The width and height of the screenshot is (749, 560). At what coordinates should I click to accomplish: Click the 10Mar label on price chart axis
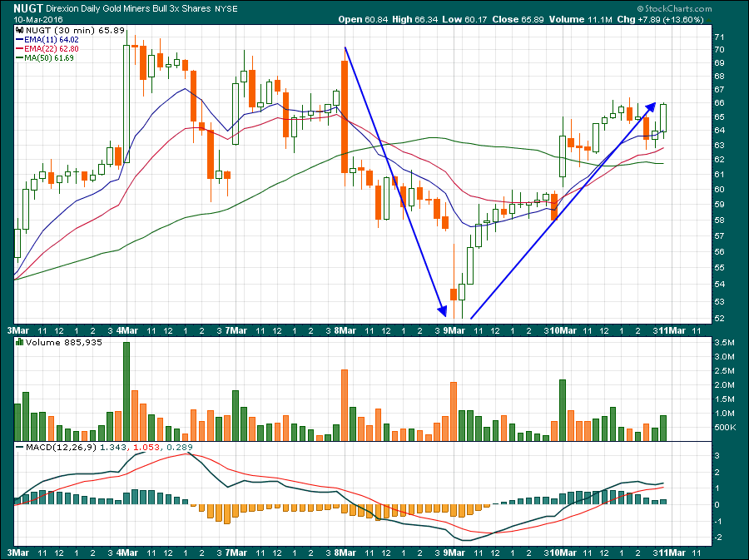point(563,330)
